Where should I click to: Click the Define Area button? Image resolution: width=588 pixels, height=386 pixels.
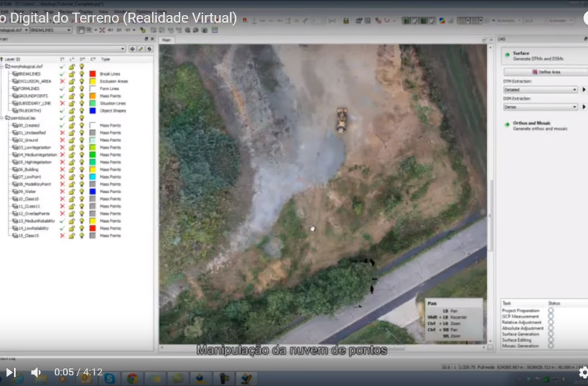coord(546,72)
